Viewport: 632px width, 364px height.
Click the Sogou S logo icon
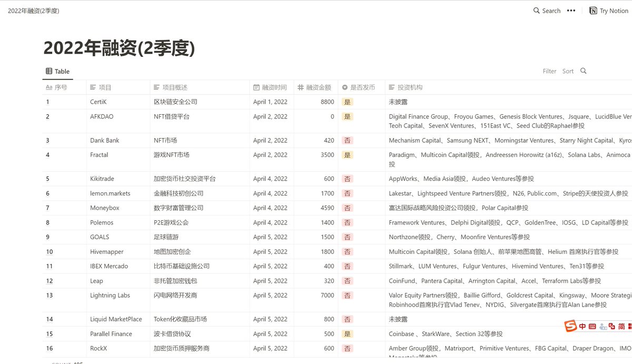[570, 327]
